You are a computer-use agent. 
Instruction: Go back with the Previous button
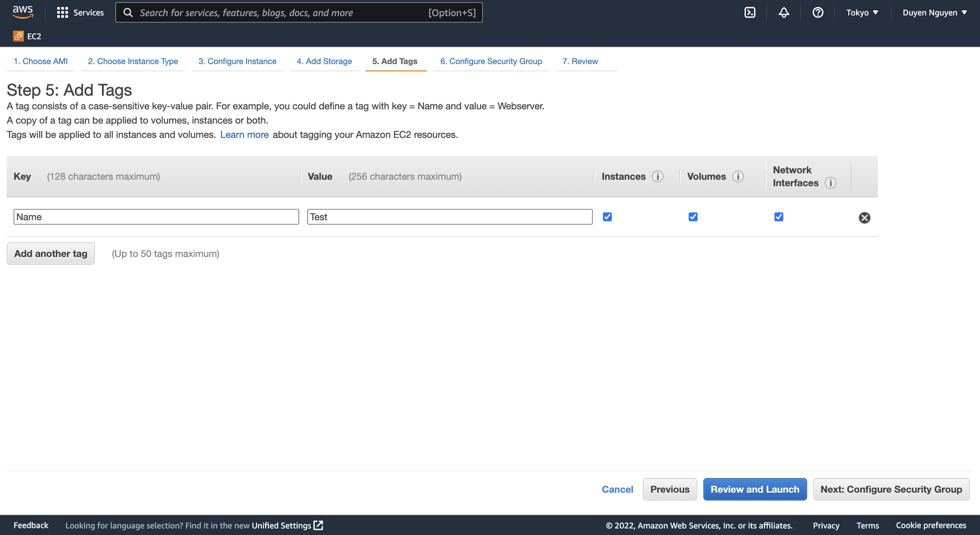[x=670, y=489]
